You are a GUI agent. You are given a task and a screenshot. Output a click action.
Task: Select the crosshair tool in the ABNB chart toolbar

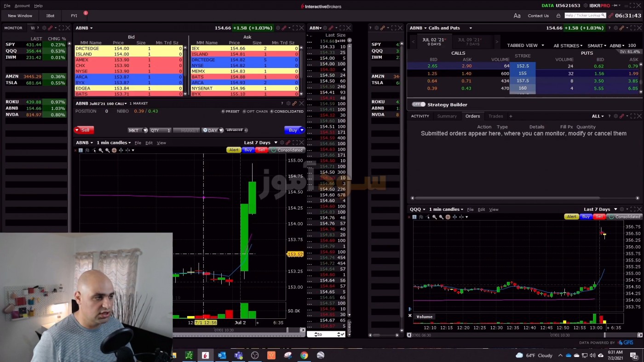[114, 150]
